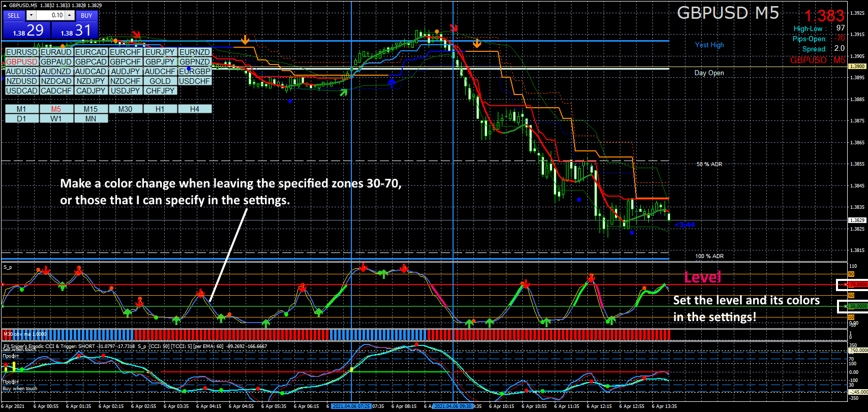Select the GBPJPY pair button

point(160,61)
